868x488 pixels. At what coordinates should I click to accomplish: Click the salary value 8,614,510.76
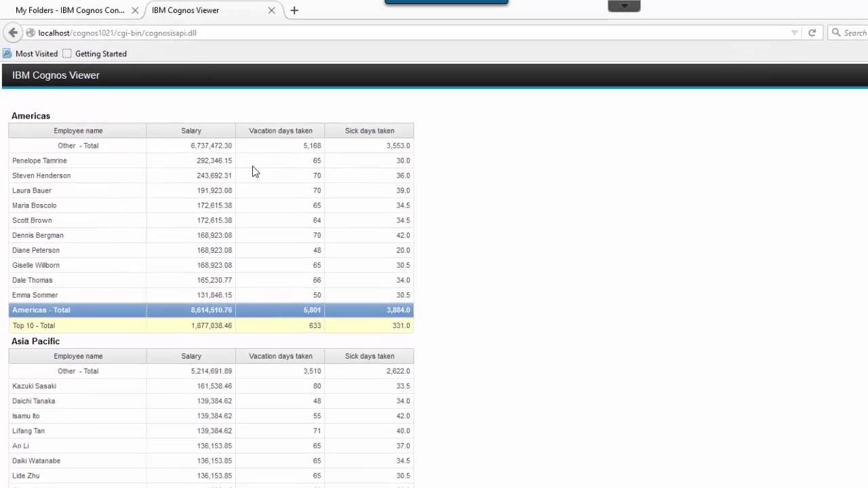[x=212, y=310]
